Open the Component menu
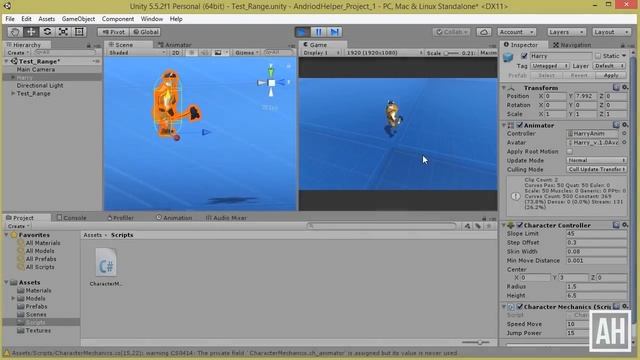The width and height of the screenshot is (640, 360). [x=118, y=19]
